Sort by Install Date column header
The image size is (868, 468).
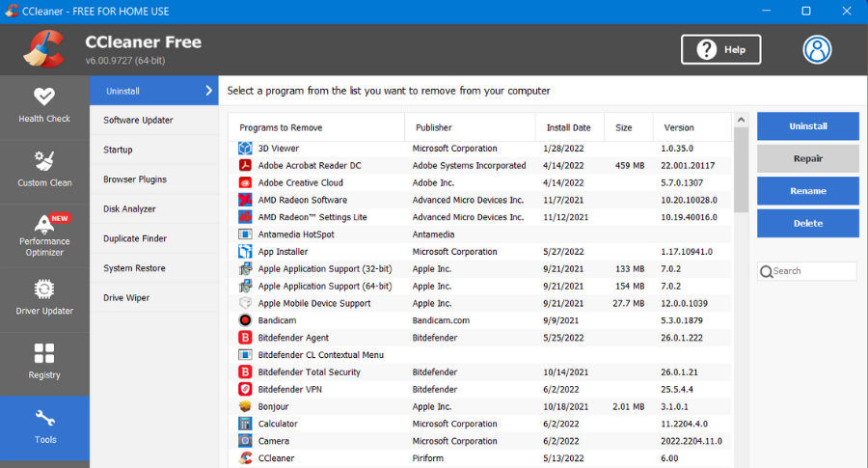570,127
